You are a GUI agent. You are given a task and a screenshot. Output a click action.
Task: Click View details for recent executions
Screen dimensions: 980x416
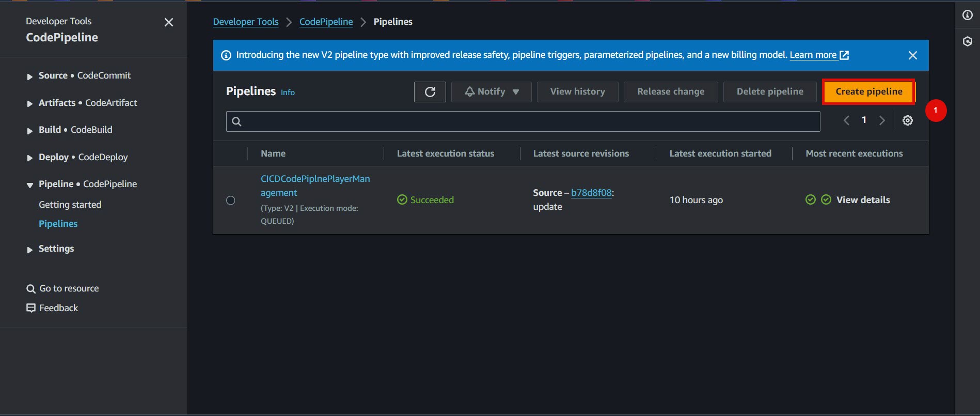coord(863,200)
